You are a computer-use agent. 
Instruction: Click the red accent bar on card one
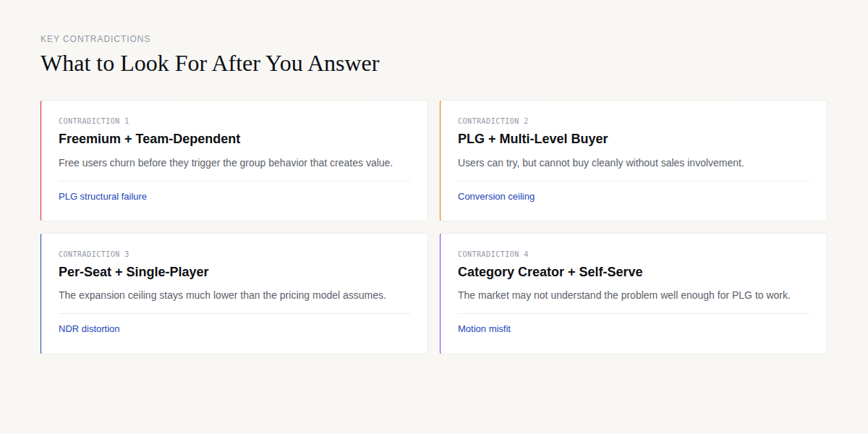[41, 161]
